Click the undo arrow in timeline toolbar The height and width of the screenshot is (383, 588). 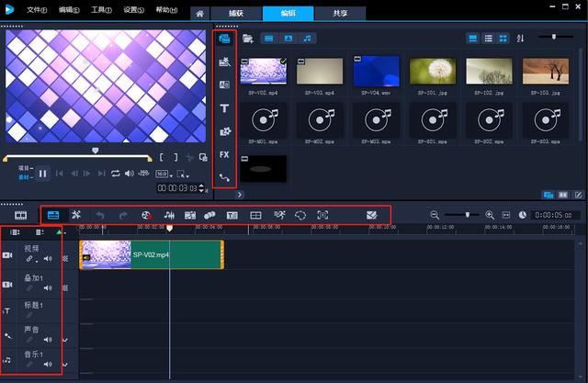pyautogui.click(x=99, y=215)
